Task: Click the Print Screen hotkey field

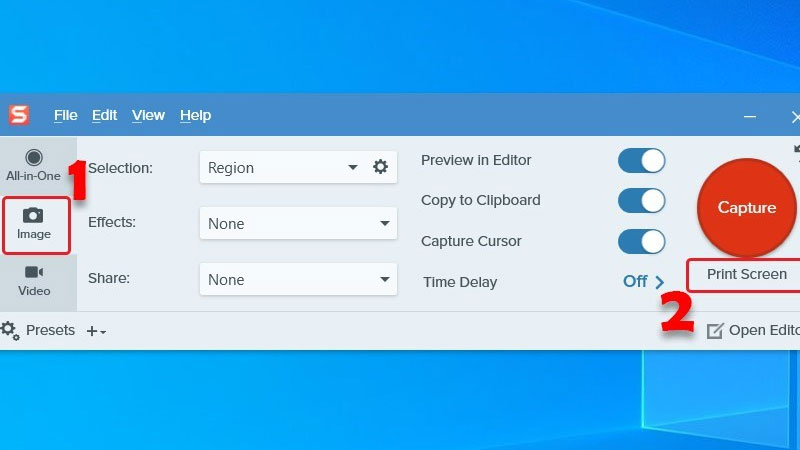Action: tap(746, 274)
